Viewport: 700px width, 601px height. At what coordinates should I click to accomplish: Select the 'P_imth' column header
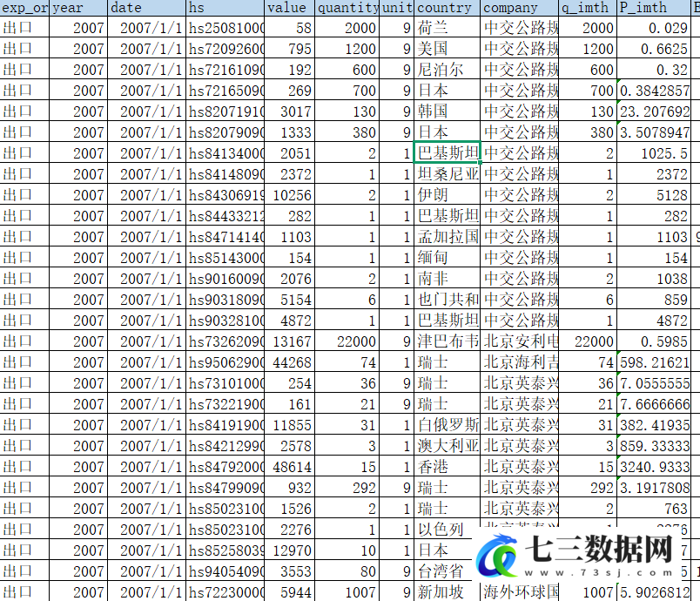click(654, 8)
